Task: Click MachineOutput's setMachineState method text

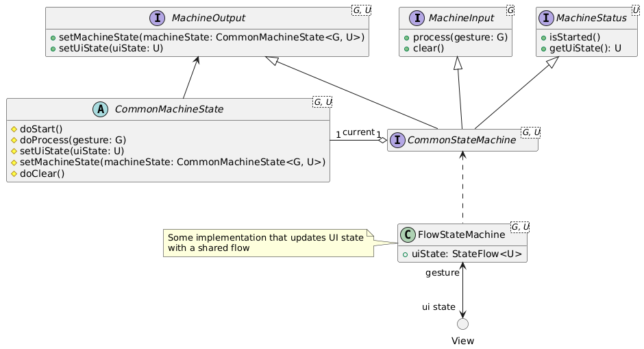Action: coord(212,38)
